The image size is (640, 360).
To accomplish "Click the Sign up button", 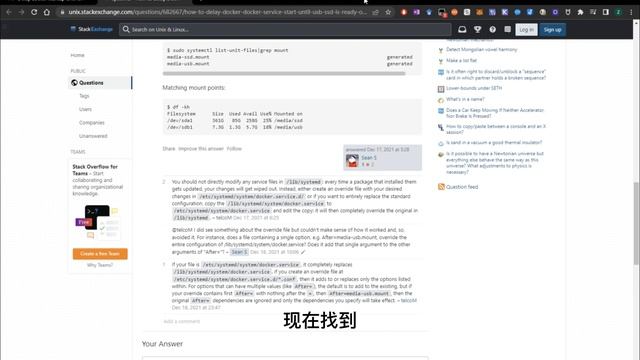I will (552, 29).
